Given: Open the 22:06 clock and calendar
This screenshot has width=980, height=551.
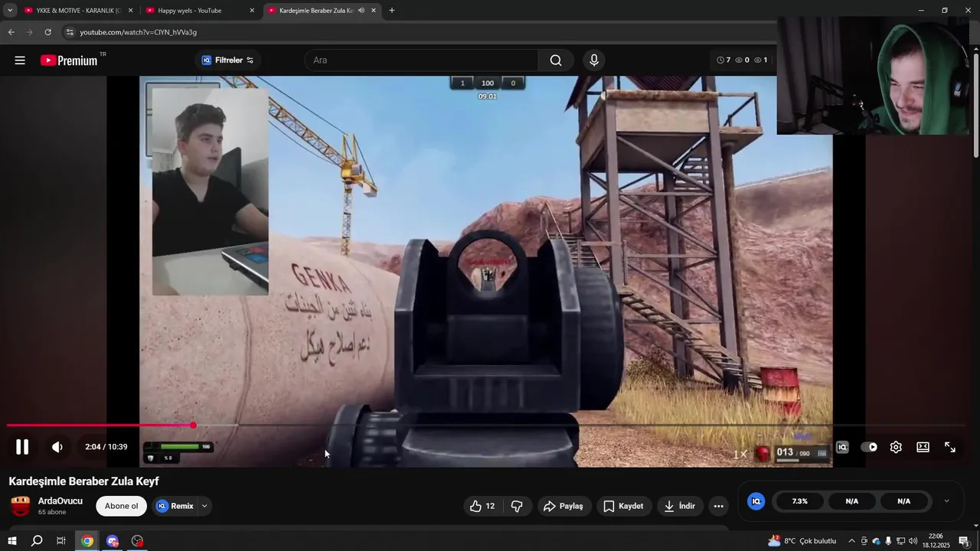Looking at the screenshot, I should click(936, 541).
